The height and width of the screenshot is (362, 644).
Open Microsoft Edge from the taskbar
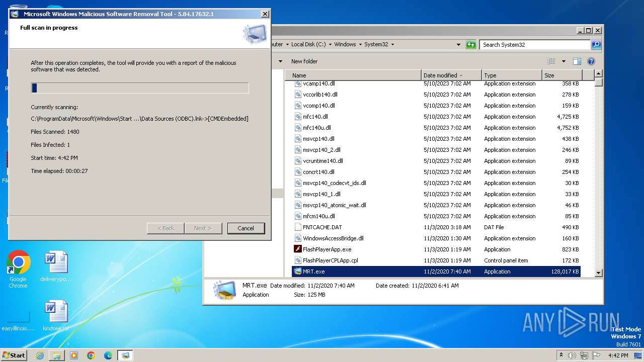108,355
